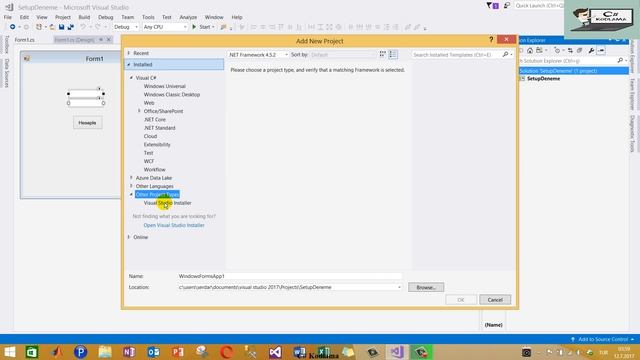Click Solution Explorer search magnifier icon
The height and width of the screenshot is (360, 640).
click(620, 61)
